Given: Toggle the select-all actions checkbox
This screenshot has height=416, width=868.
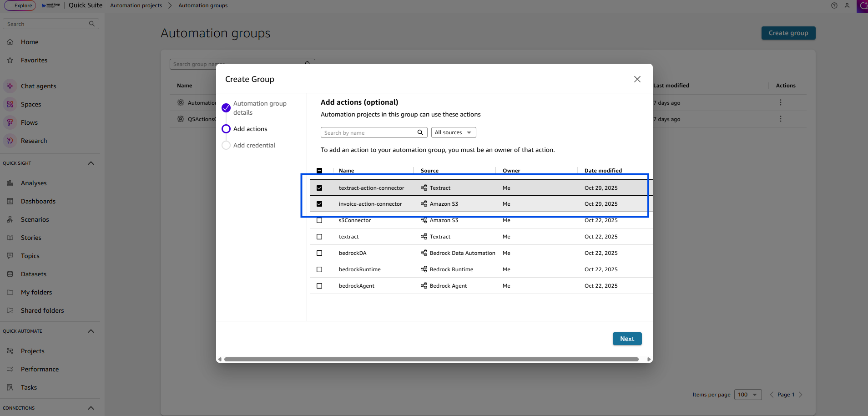Looking at the screenshot, I should pos(319,171).
